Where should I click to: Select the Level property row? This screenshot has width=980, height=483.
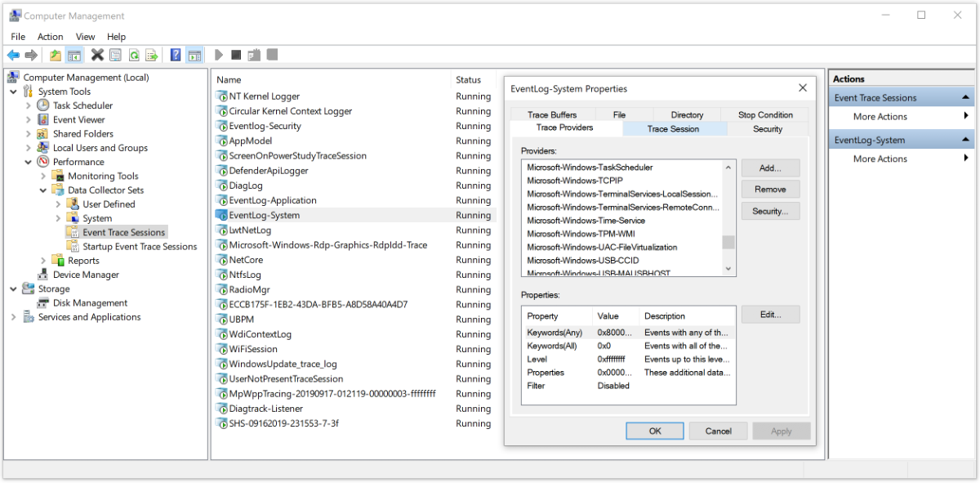pos(628,359)
